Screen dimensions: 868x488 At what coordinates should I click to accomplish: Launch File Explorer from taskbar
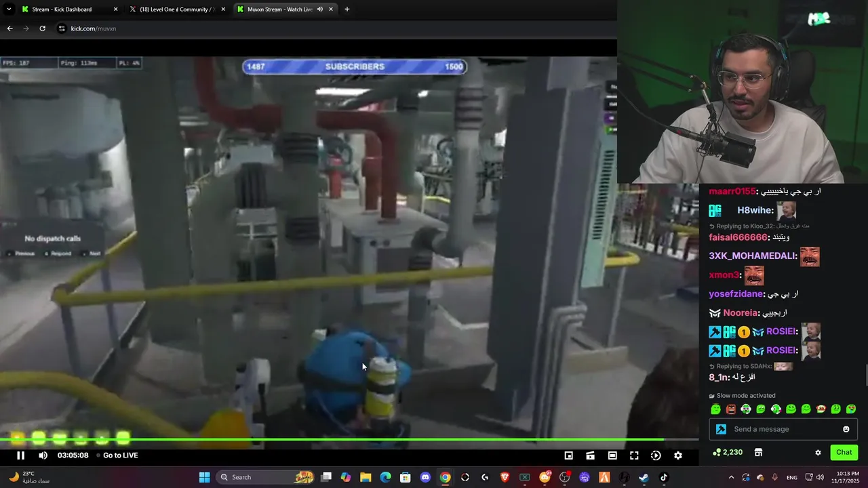pyautogui.click(x=366, y=477)
